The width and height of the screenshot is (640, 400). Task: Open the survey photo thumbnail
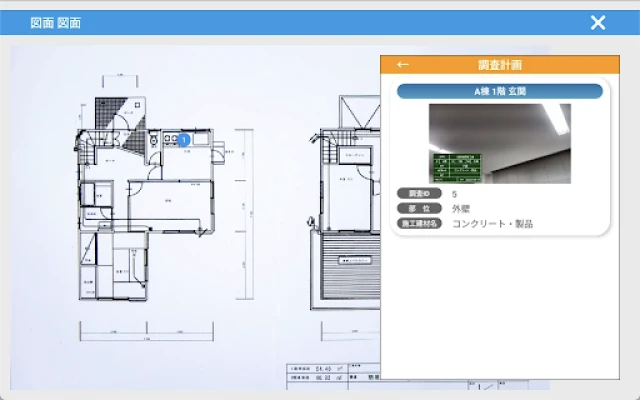point(500,143)
